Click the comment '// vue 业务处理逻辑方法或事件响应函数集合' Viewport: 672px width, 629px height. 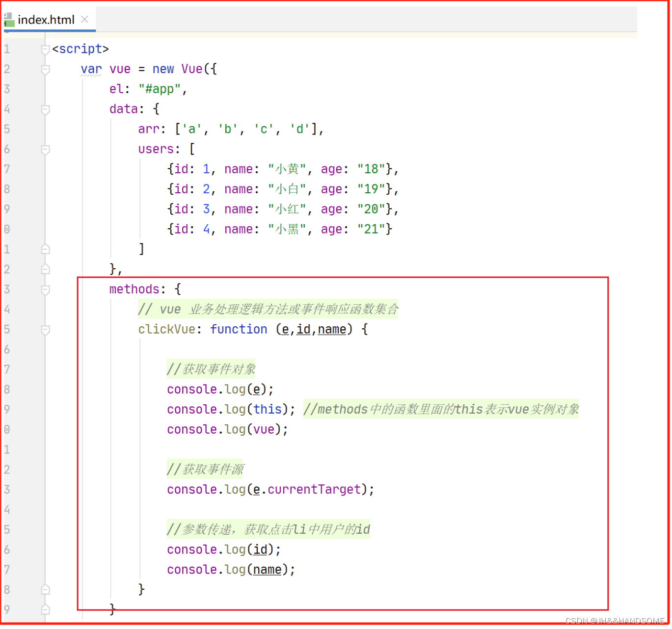(268, 310)
